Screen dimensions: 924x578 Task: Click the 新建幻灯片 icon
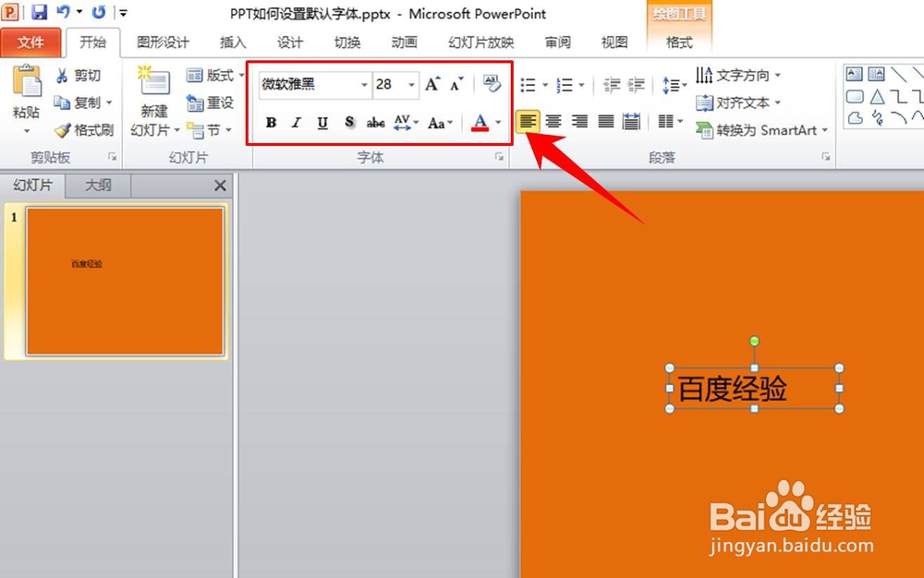click(x=154, y=82)
